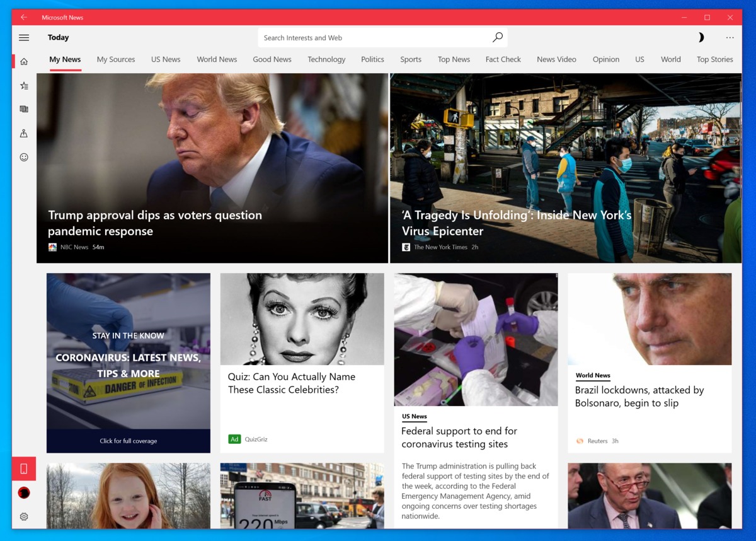This screenshot has width=756, height=541.
Task: Open the star-list Interests sidebar icon
Action: click(24, 85)
